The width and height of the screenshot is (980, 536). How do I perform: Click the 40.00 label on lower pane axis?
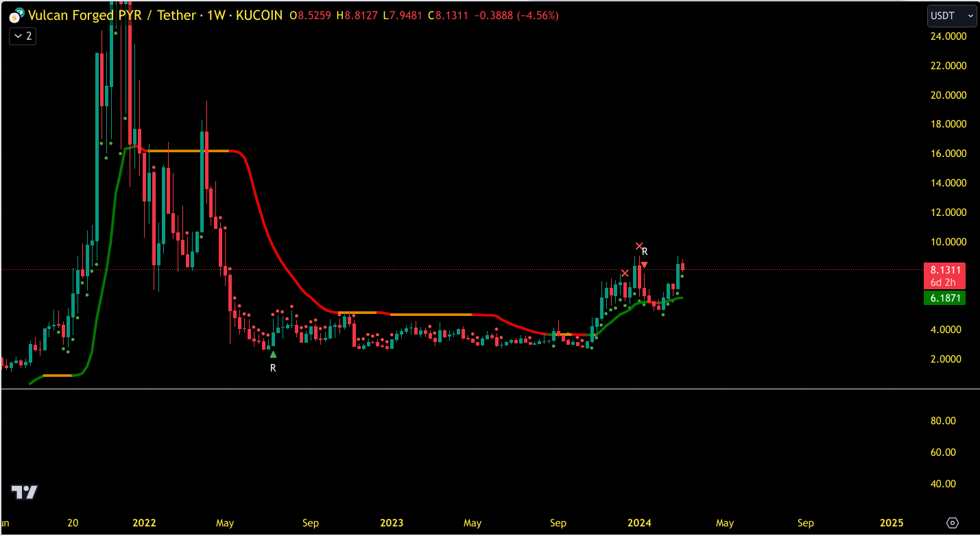pos(943,484)
